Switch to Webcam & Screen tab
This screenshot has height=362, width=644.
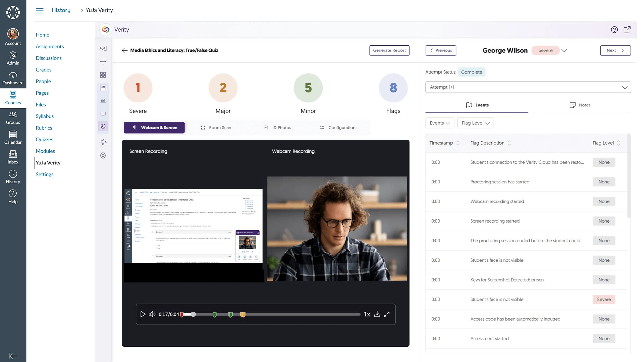pos(154,128)
